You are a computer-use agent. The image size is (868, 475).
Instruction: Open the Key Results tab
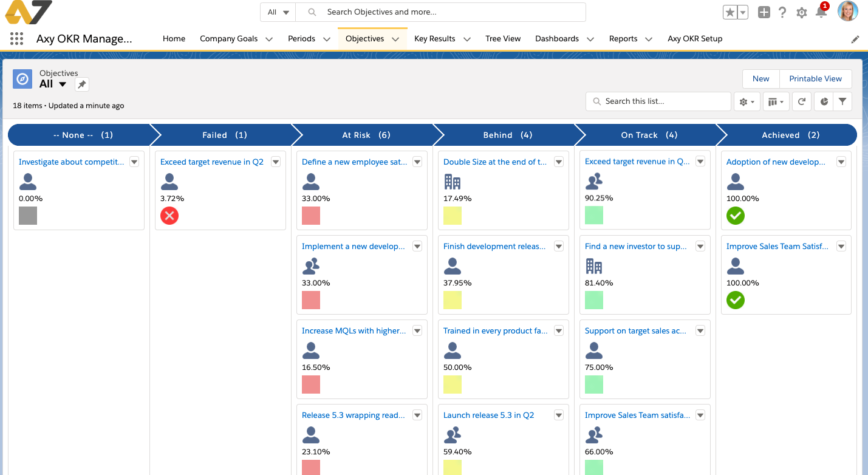tap(434, 39)
